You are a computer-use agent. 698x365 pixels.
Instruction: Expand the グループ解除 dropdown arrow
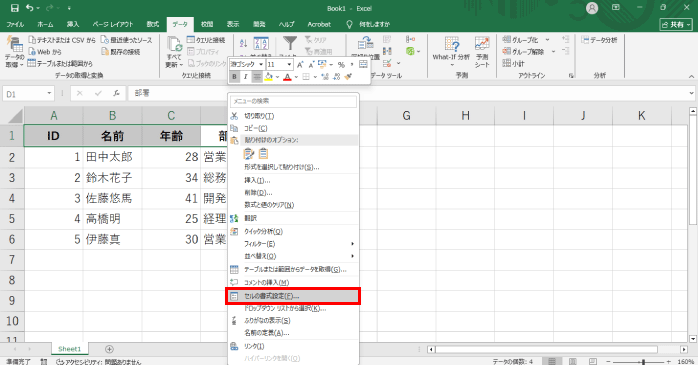click(553, 52)
